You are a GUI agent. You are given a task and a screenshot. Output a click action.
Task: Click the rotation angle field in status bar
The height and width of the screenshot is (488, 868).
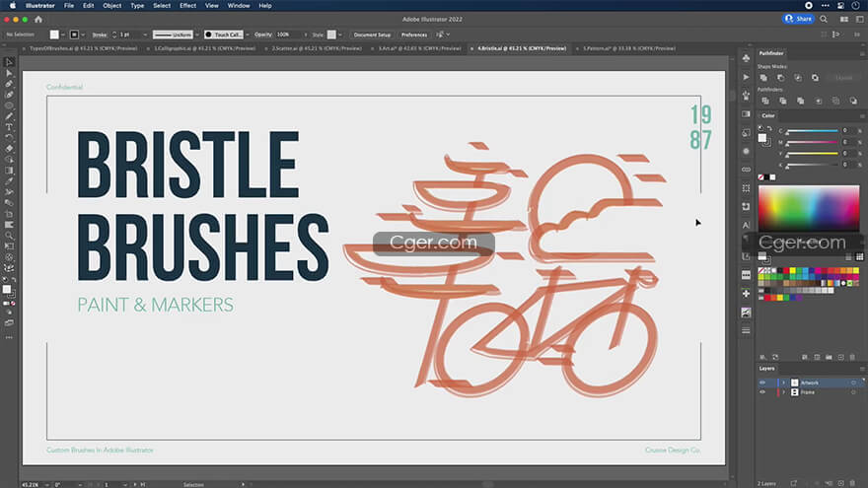tap(65, 485)
